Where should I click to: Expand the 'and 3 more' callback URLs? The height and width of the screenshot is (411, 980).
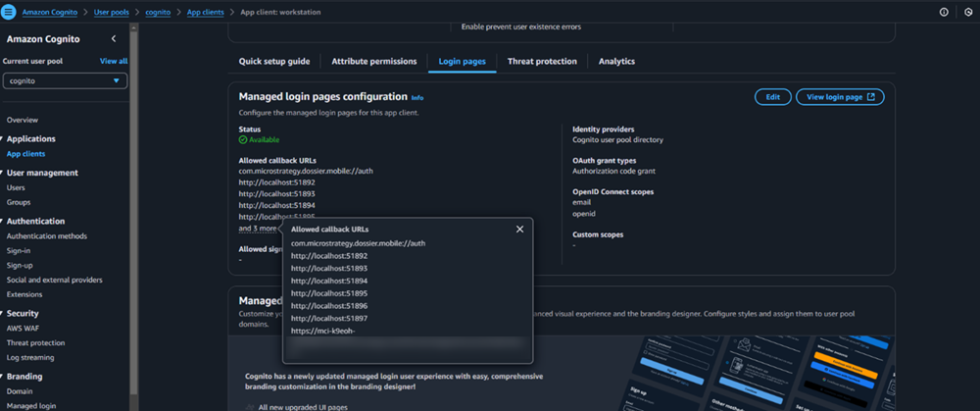pyautogui.click(x=258, y=228)
